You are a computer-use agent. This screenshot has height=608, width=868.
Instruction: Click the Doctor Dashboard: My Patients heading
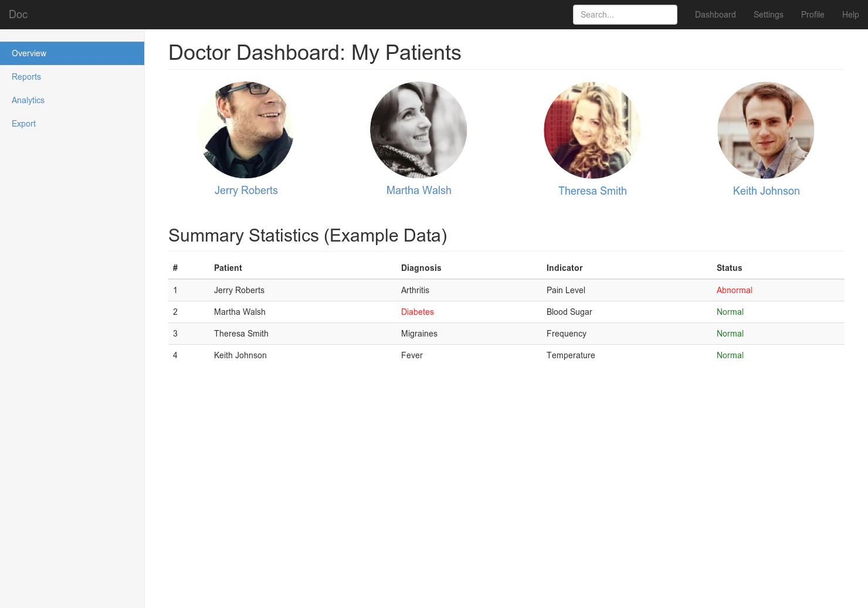click(315, 53)
